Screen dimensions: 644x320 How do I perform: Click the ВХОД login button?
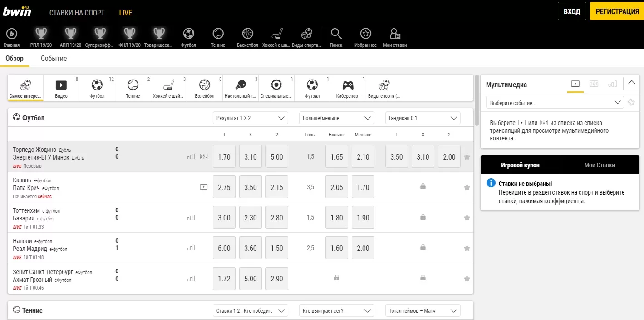pos(572,11)
